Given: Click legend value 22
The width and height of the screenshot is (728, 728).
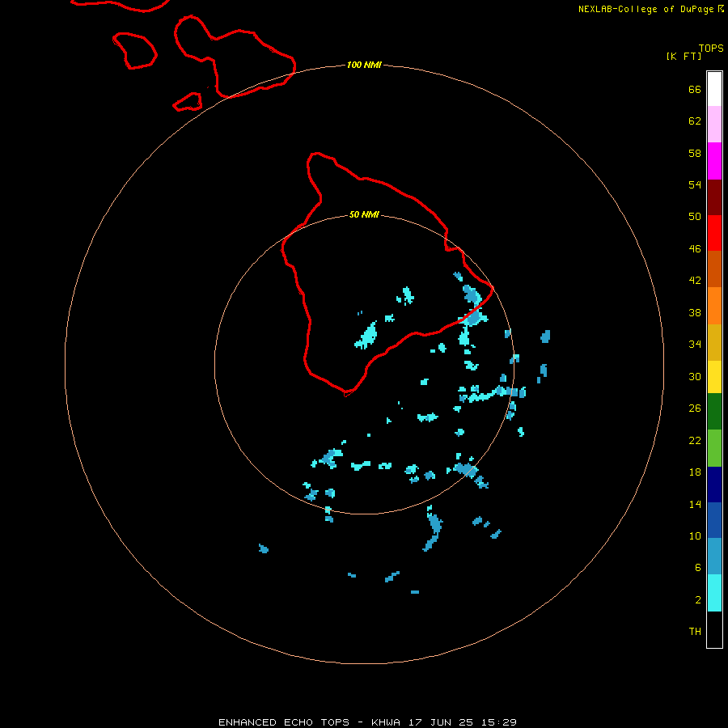Looking at the screenshot, I should pyautogui.click(x=695, y=440).
